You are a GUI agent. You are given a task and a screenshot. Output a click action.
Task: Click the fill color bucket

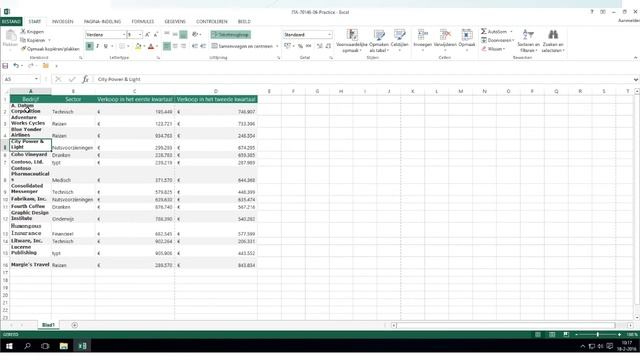(x=138, y=46)
